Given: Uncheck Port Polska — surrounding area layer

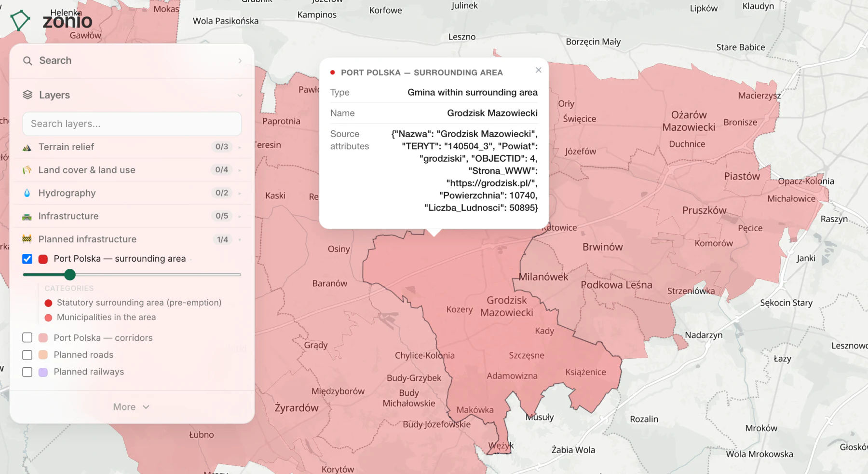Looking at the screenshot, I should (27, 259).
